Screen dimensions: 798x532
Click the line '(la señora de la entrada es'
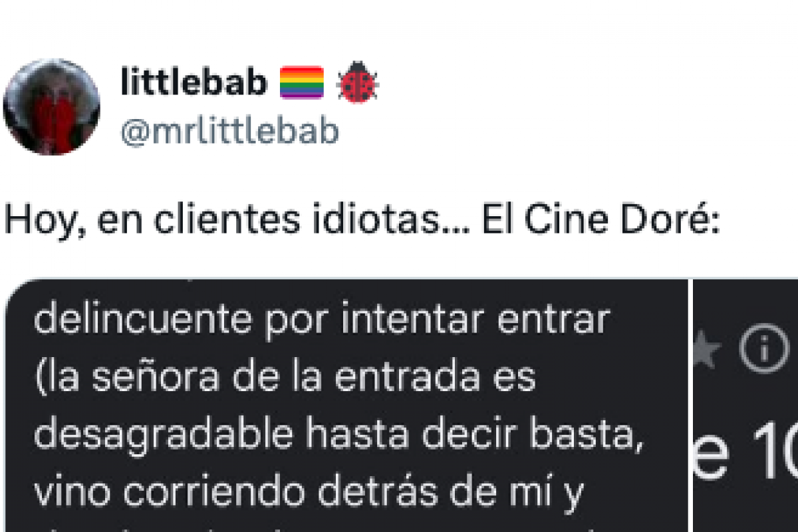pyautogui.click(x=285, y=378)
